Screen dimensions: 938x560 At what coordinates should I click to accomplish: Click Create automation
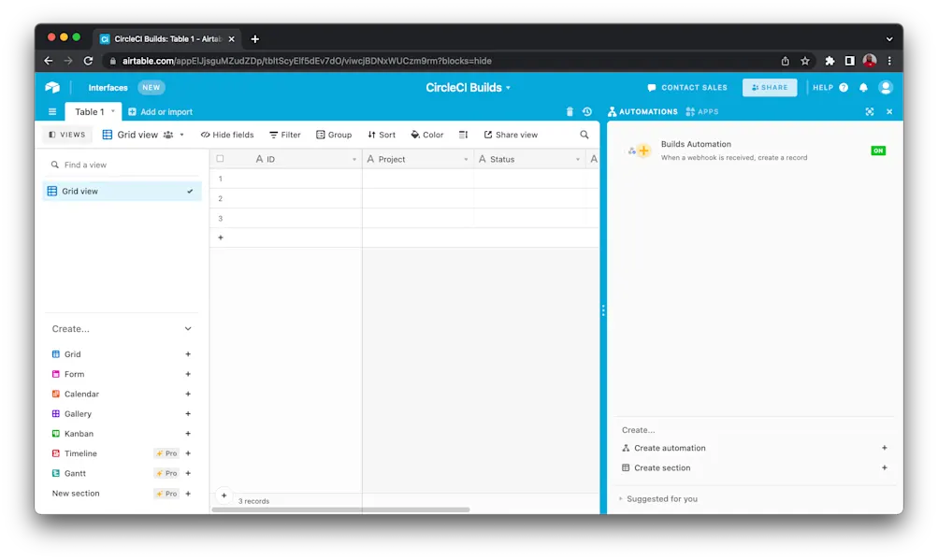(x=670, y=448)
